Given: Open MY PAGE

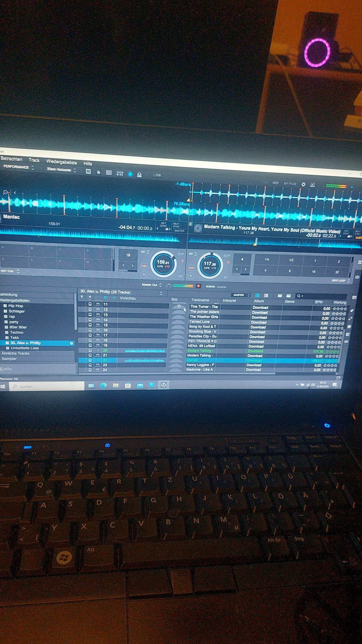Looking at the screenshot, I should [x=290, y=184].
